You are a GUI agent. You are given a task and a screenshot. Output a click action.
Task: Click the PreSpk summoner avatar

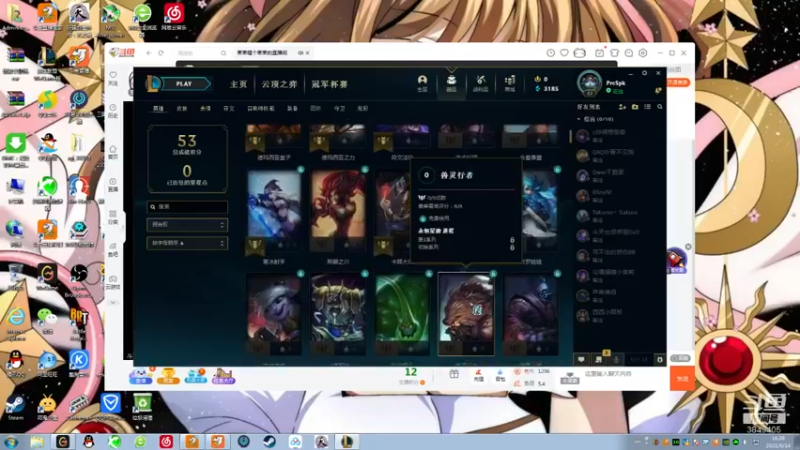pos(590,83)
